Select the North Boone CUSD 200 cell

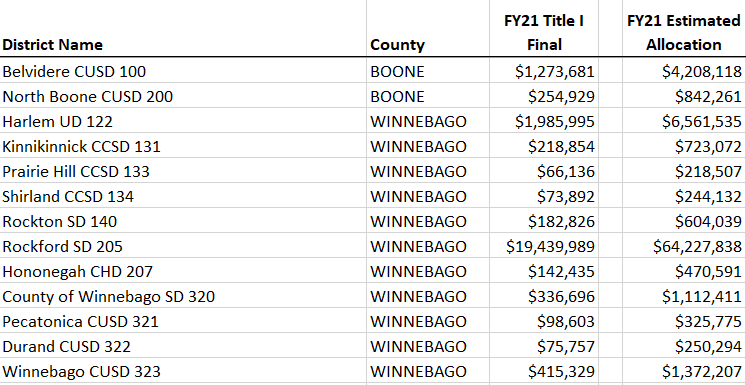(x=183, y=96)
